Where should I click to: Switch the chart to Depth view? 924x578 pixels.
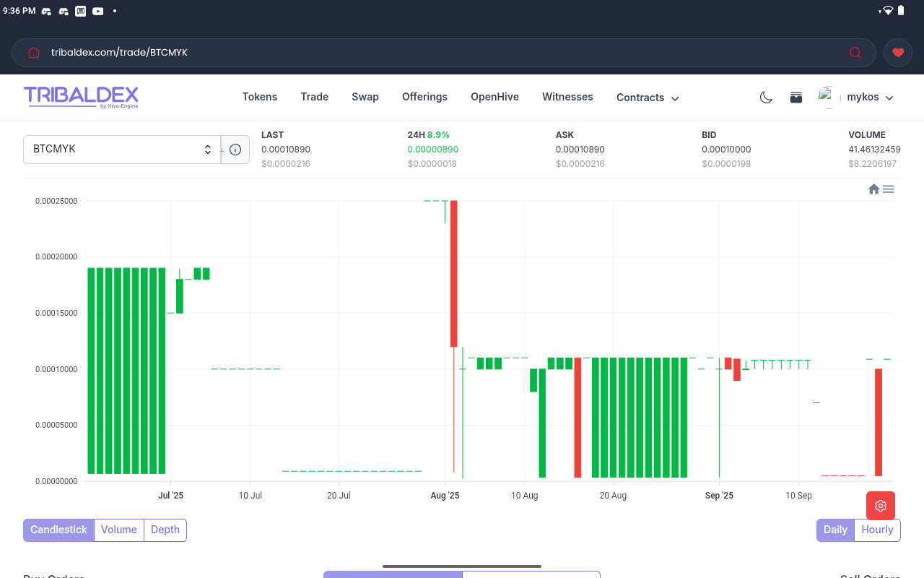pos(165,530)
